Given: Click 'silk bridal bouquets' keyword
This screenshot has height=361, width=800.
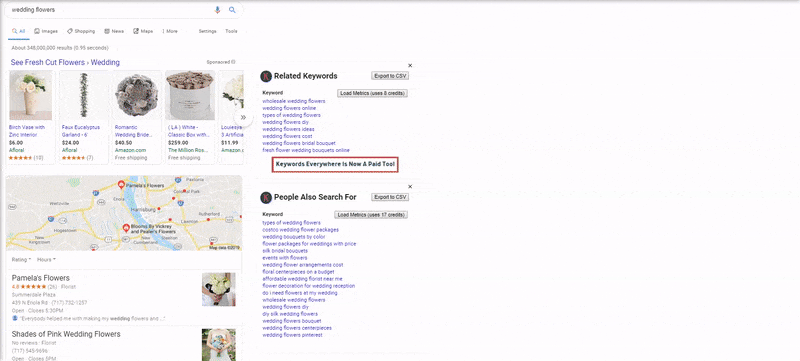Looking at the screenshot, I should (285, 251).
